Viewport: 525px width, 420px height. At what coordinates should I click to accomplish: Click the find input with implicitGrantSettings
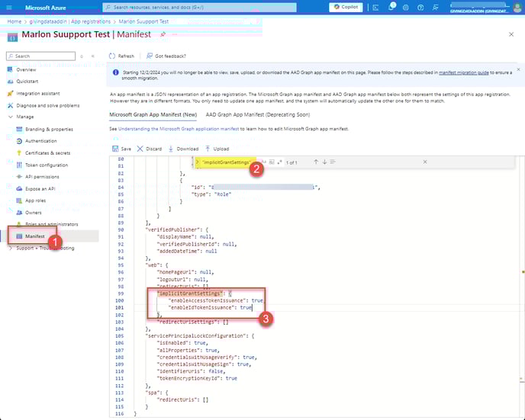tap(228, 162)
